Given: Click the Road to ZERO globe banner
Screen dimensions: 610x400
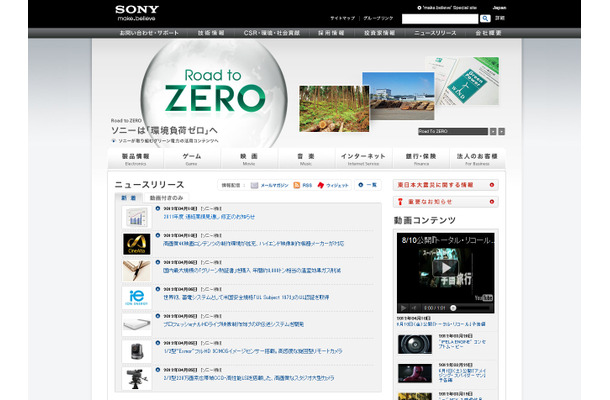Looking at the screenshot, I should click(214, 92).
